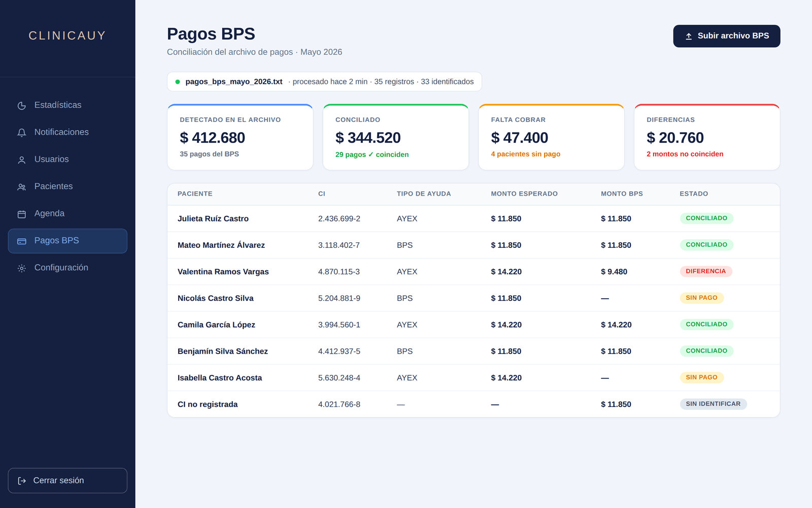This screenshot has height=508, width=812.
Task: Open the Diferencias summary card
Action: tap(707, 137)
